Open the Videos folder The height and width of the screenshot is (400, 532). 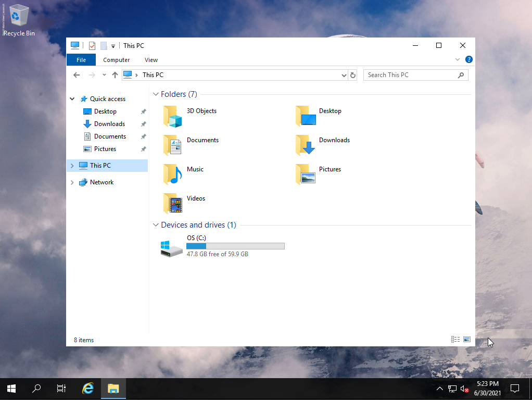pyautogui.click(x=173, y=203)
